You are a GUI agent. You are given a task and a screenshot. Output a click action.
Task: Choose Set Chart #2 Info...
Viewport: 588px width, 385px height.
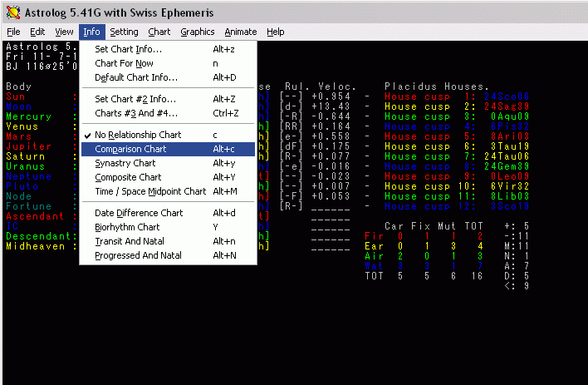pyautogui.click(x=168, y=99)
